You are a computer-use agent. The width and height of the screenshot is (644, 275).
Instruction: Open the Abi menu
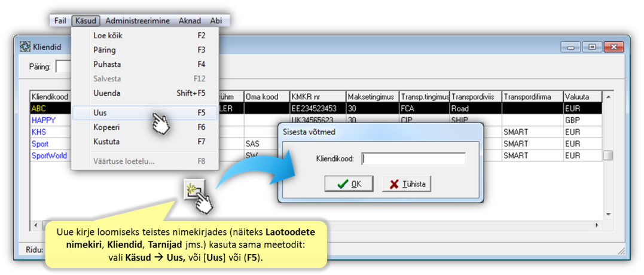coord(216,20)
